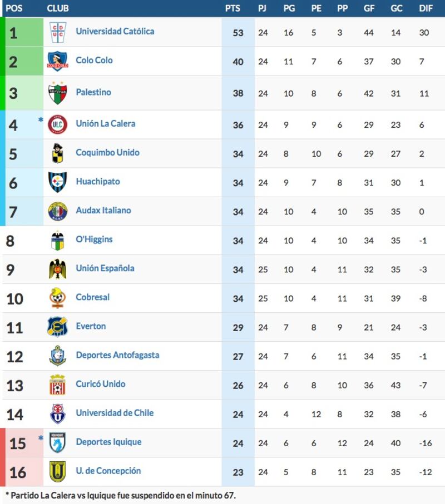Click the Universidad Católica club crest
The height and width of the screenshot is (504, 445).
[x=58, y=32]
